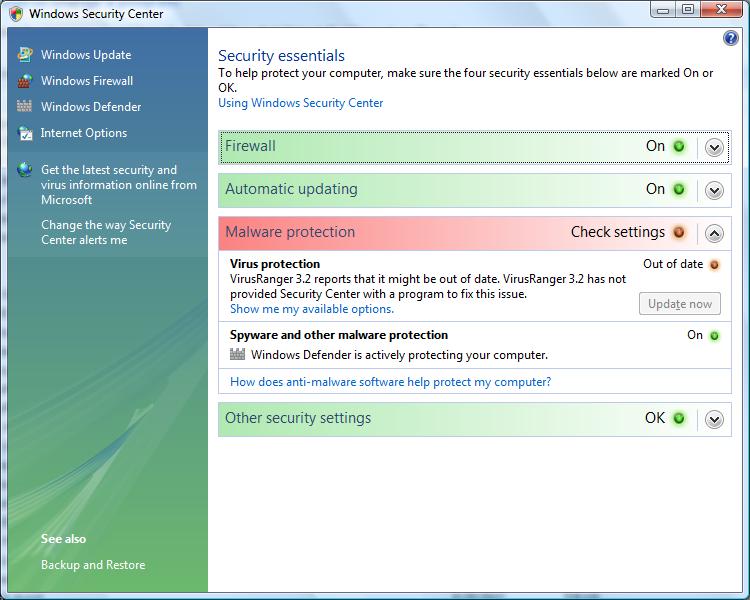Click the Security essentials heading

click(x=281, y=56)
